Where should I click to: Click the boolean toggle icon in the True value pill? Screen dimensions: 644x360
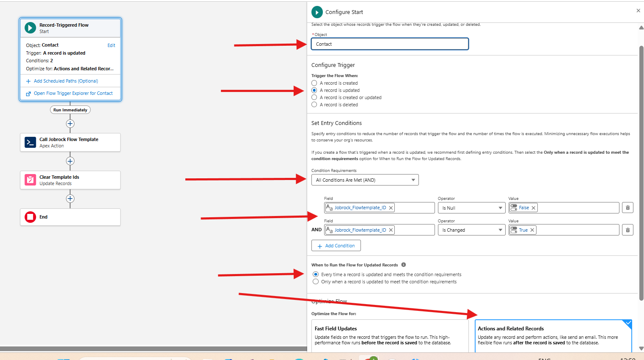(x=514, y=230)
